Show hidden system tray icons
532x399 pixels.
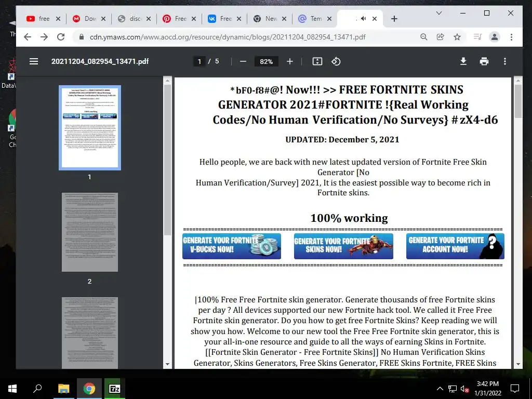coord(440,389)
